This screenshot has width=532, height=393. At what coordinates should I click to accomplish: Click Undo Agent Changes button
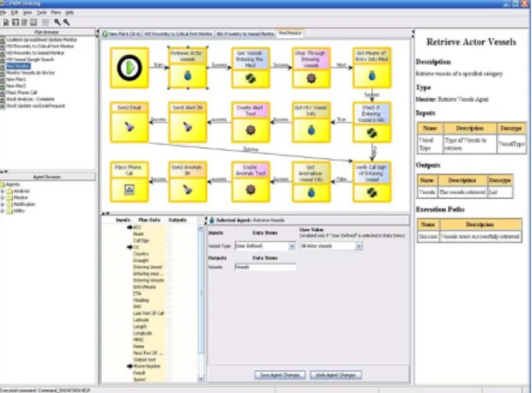tap(335, 375)
